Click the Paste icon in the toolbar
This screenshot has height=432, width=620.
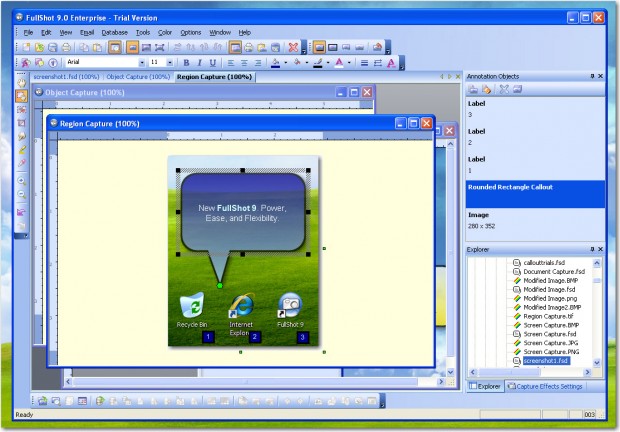point(97,47)
